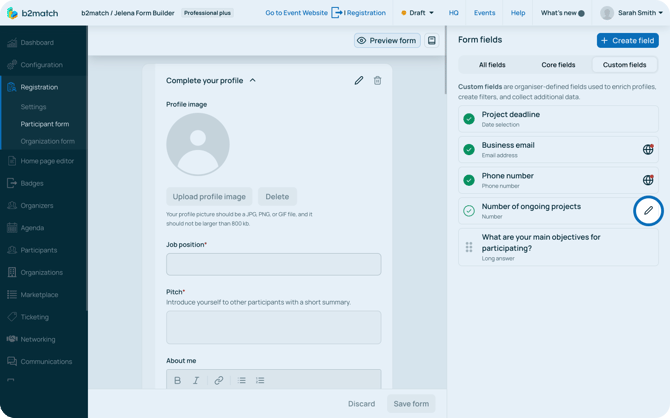Click the Networking handshake icon
Screen dimensions: 670x418
(12, 339)
